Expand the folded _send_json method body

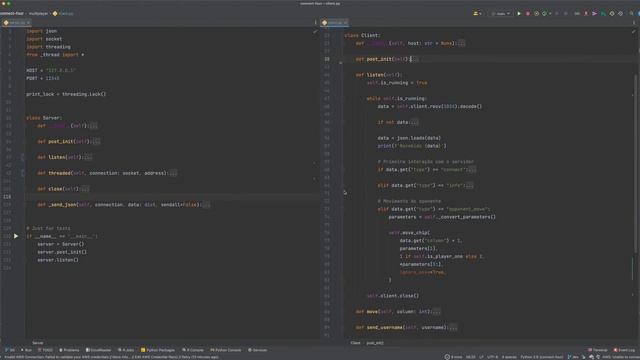click(206, 205)
